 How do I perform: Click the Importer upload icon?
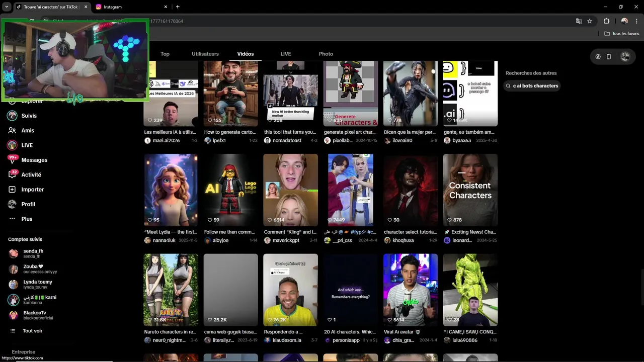tap(12, 190)
